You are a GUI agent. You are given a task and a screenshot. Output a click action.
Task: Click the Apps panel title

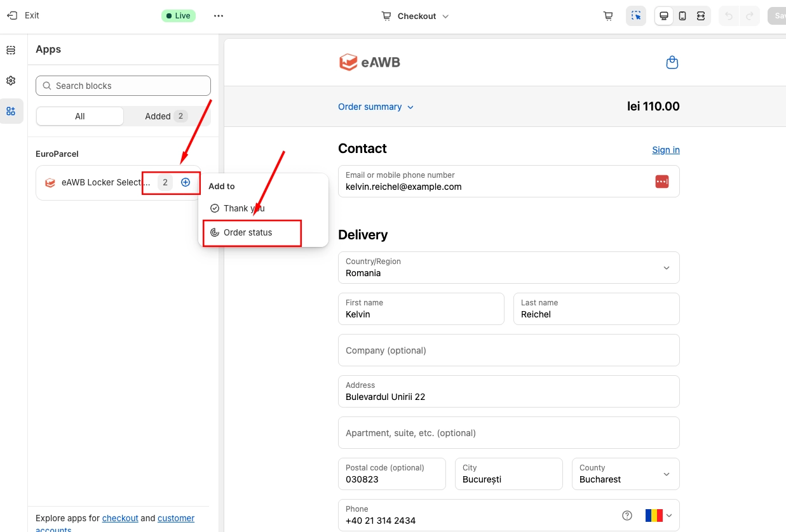pos(48,50)
